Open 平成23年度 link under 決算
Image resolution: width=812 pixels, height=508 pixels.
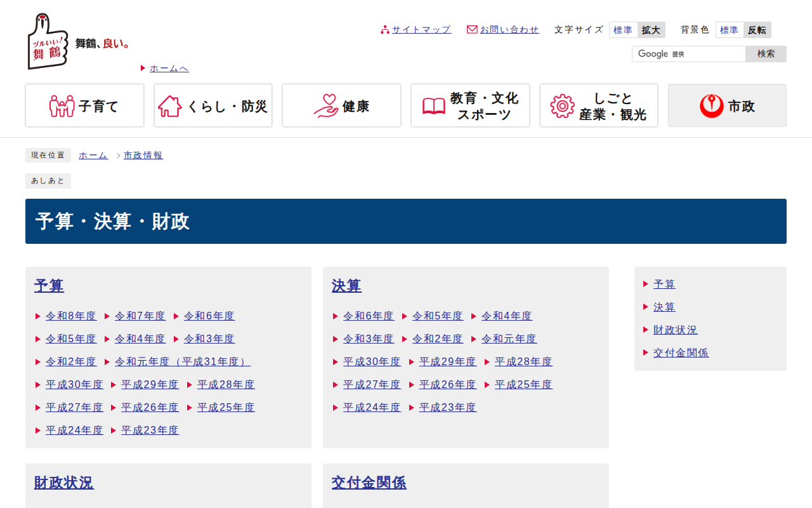click(x=448, y=407)
